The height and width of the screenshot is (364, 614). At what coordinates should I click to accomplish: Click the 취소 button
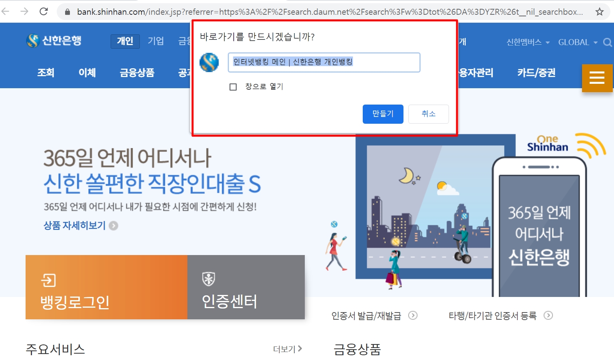coord(429,114)
